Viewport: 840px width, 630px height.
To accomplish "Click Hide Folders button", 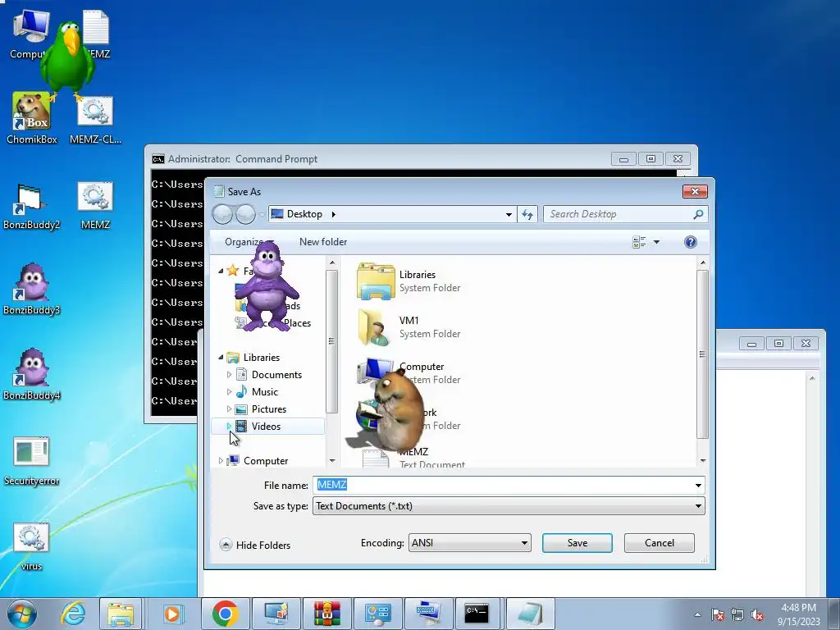I will pyautogui.click(x=255, y=545).
